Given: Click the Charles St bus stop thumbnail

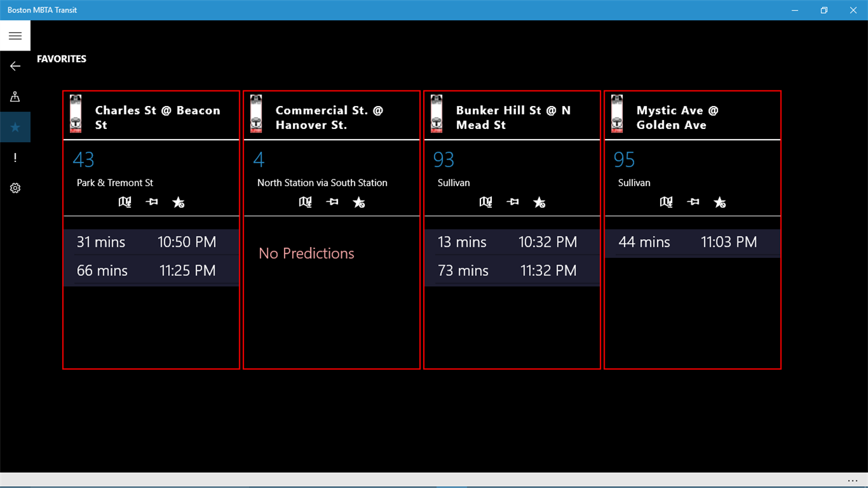Looking at the screenshot, I should point(75,113).
